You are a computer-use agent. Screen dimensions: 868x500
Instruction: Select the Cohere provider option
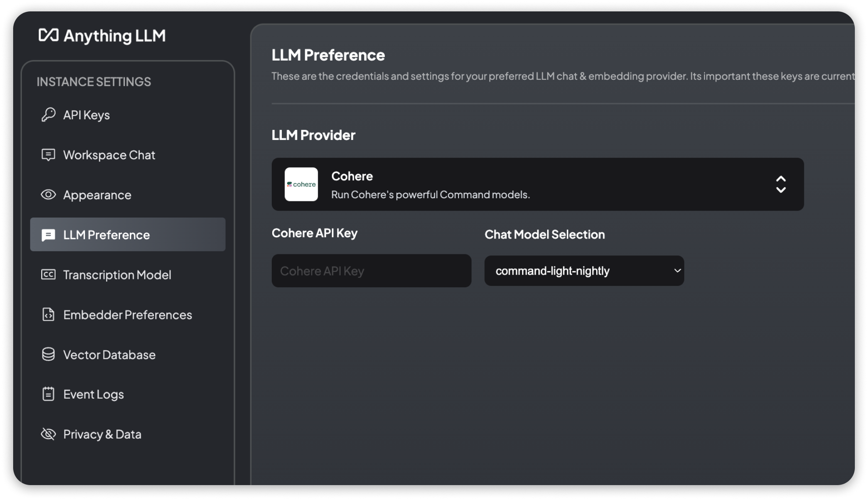tap(537, 184)
